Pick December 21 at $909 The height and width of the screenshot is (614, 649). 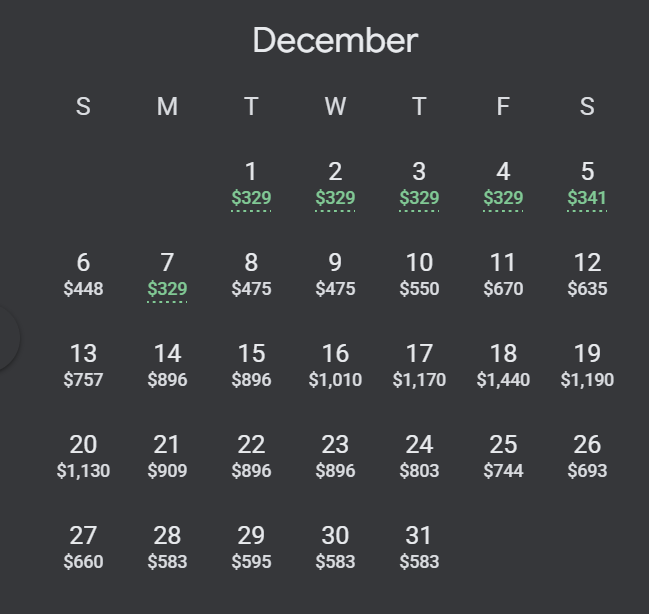tap(167, 458)
